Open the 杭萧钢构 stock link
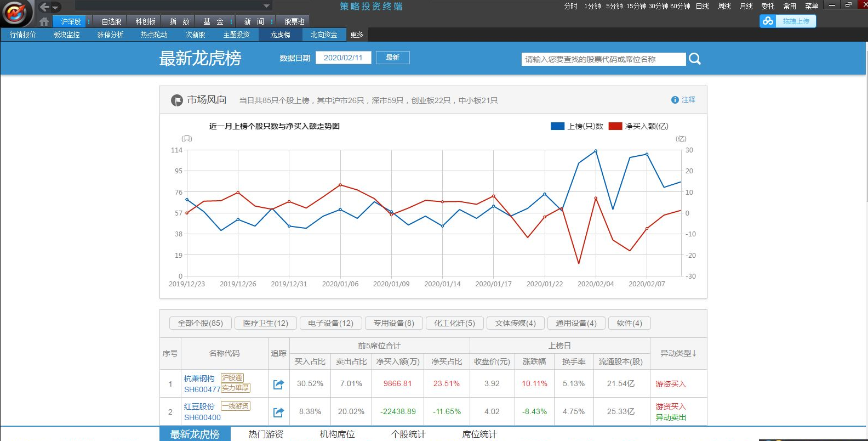Viewport: 868px width, 441px height. click(x=199, y=378)
